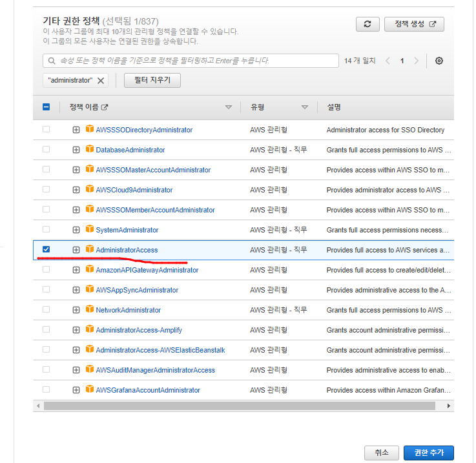Expand the AWSAuditManagerAdministratorAccess policy details
Viewport: 476px width, 463px height.
[76, 371]
